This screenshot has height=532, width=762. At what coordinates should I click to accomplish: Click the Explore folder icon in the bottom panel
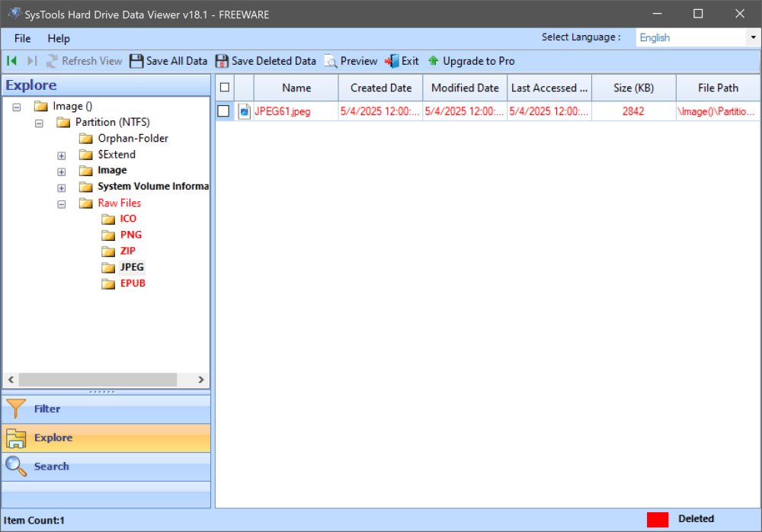(x=16, y=437)
